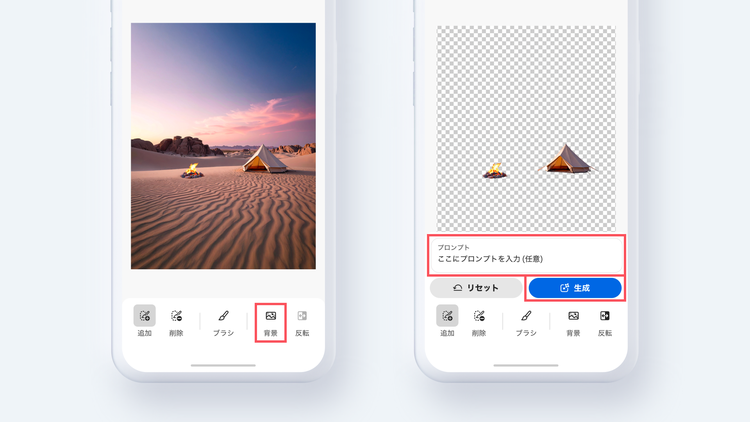This screenshot has width=750, height=422.
Task: Tap the 背景 icon below the 生成 button
Action: [x=574, y=321]
